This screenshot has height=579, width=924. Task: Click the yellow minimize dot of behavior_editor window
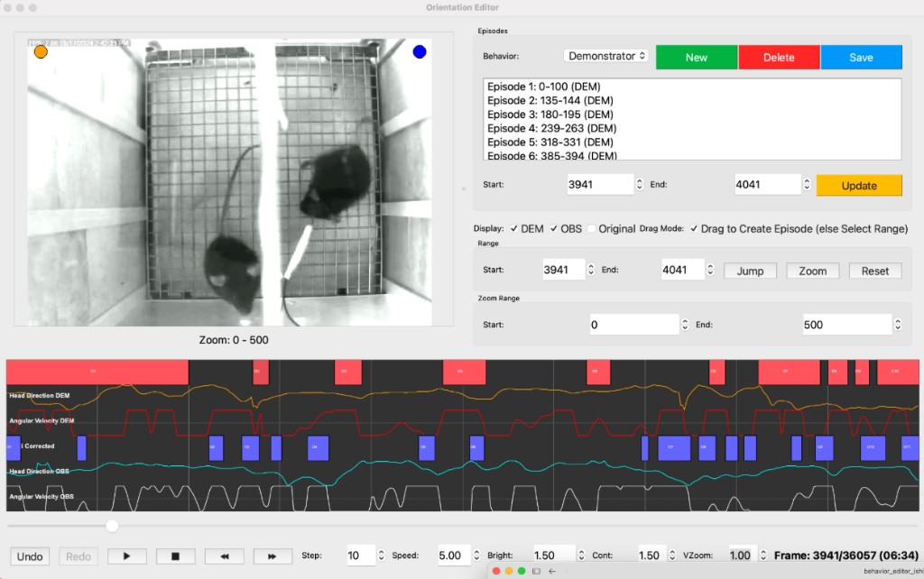coord(509,571)
